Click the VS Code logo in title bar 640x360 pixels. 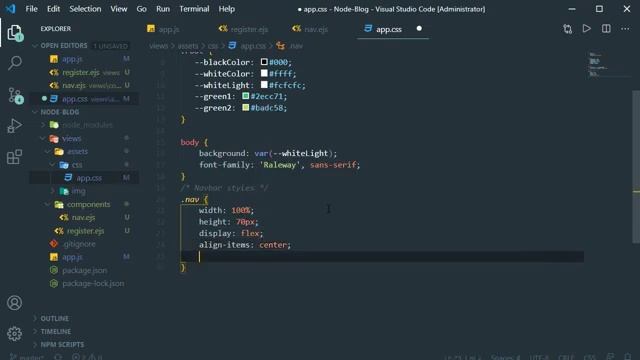pos(11,9)
